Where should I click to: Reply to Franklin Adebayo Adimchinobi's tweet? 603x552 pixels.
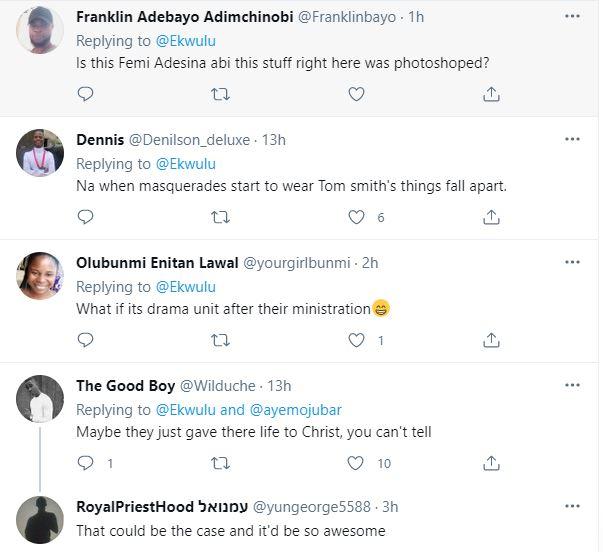(85, 94)
